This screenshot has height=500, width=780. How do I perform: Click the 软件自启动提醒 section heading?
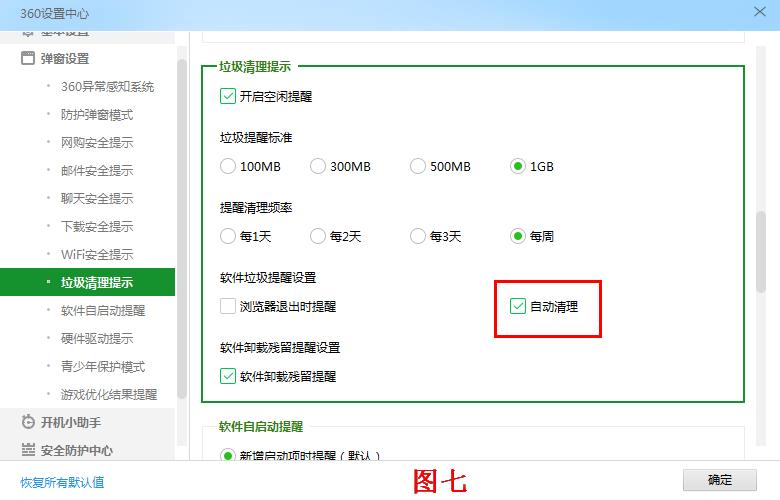(x=261, y=426)
